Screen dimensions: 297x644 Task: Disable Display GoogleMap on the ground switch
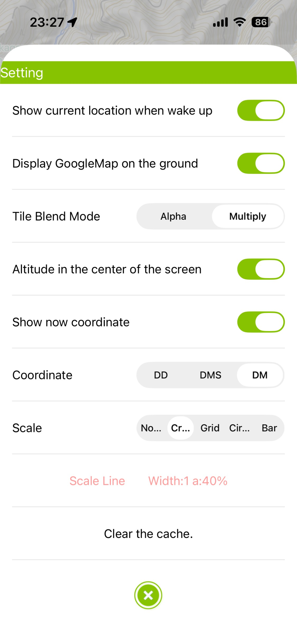[261, 163]
